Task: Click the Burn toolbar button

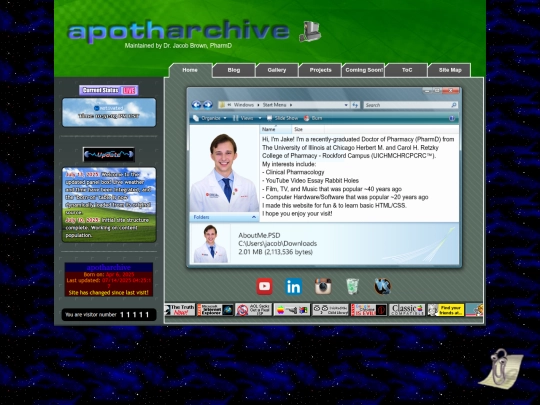Action: click(x=313, y=118)
